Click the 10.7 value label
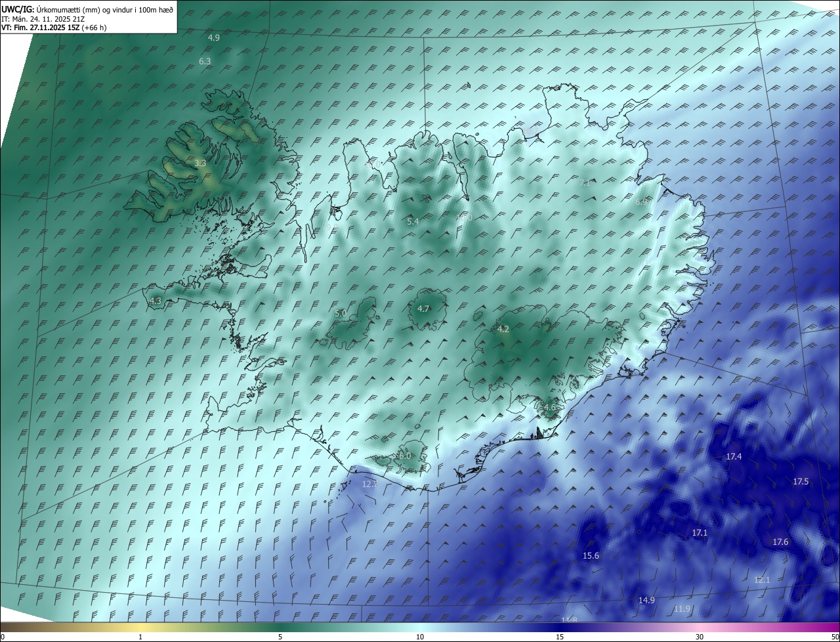 click(530, 130)
